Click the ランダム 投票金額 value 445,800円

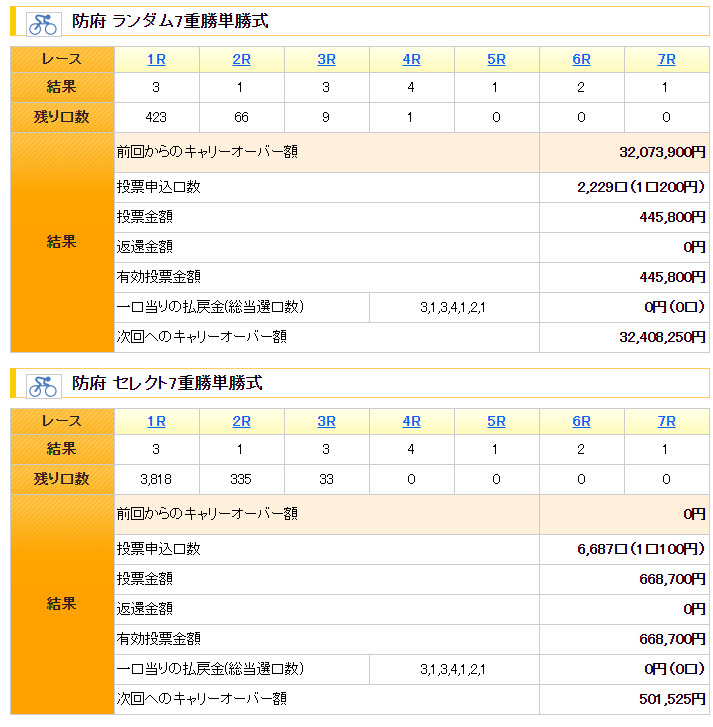click(x=672, y=217)
